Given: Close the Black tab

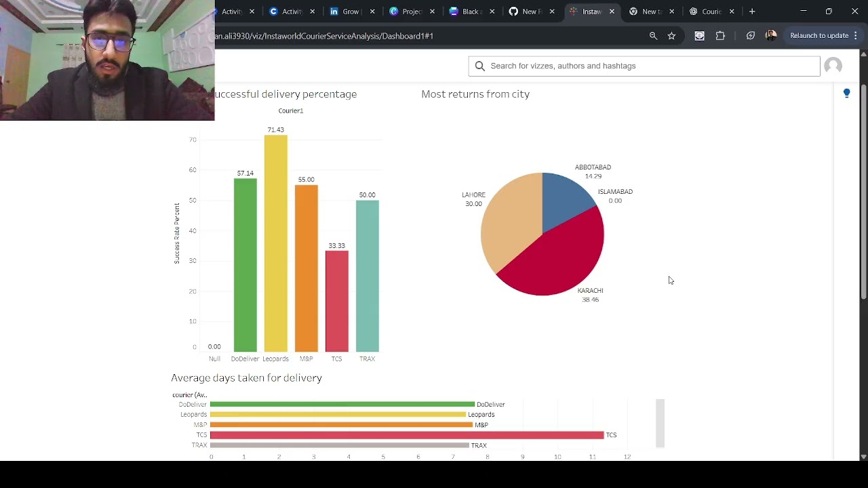Looking at the screenshot, I should (x=492, y=12).
